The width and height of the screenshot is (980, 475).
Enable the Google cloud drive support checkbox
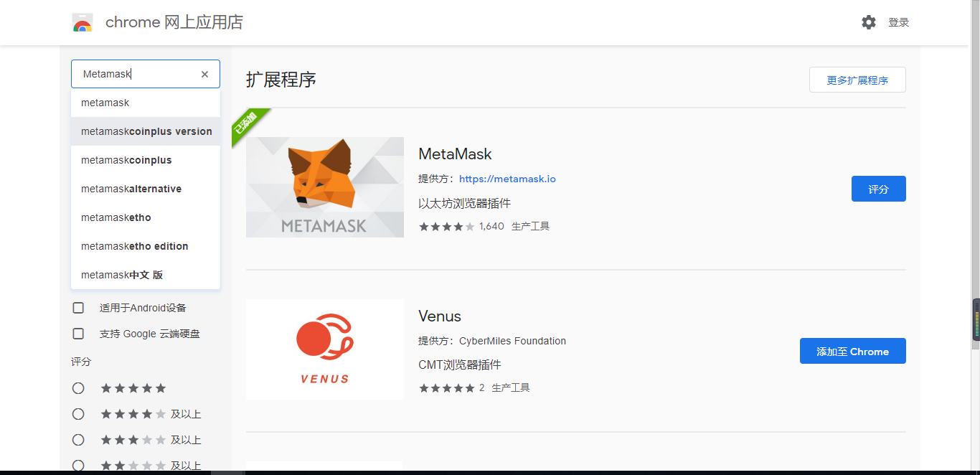point(78,334)
